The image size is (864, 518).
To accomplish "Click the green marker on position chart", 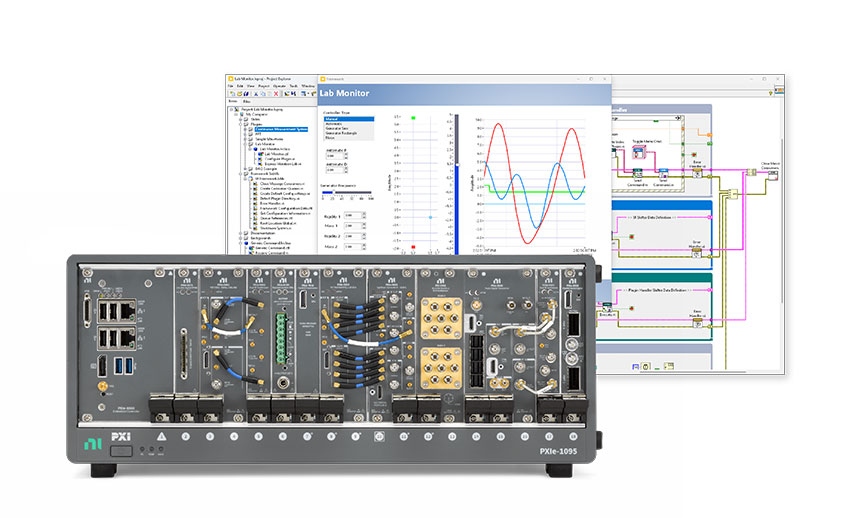I will [x=413, y=118].
